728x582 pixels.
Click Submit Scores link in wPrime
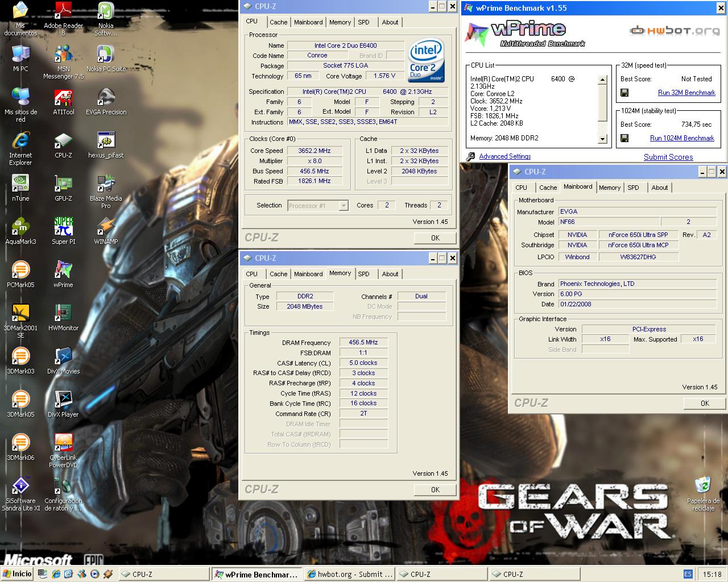tap(668, 157)
